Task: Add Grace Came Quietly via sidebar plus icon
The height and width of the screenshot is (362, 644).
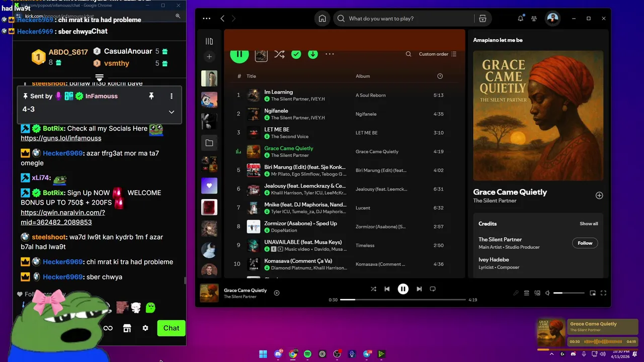Action: [x=599, y=196]
